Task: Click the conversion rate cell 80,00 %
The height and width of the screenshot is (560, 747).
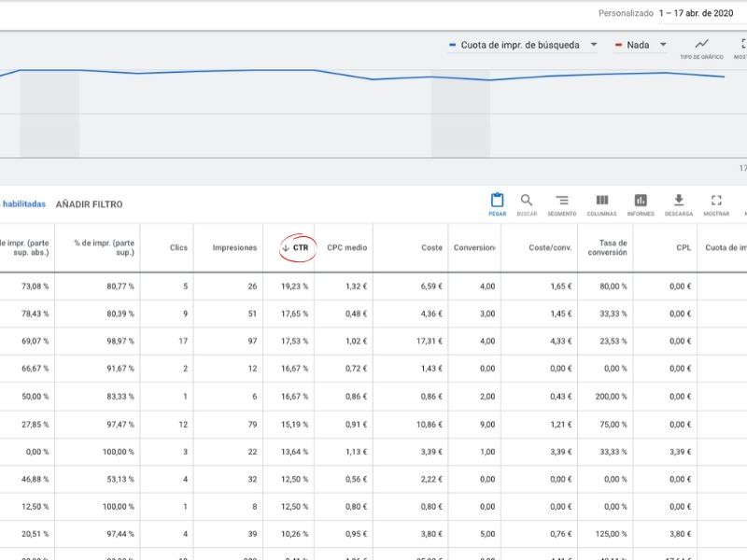Action: 613,287
